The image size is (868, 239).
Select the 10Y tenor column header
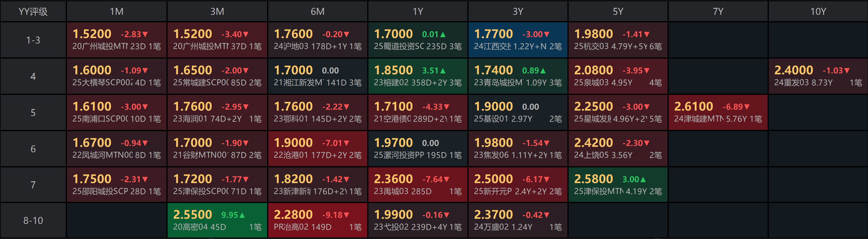[818, 11]
